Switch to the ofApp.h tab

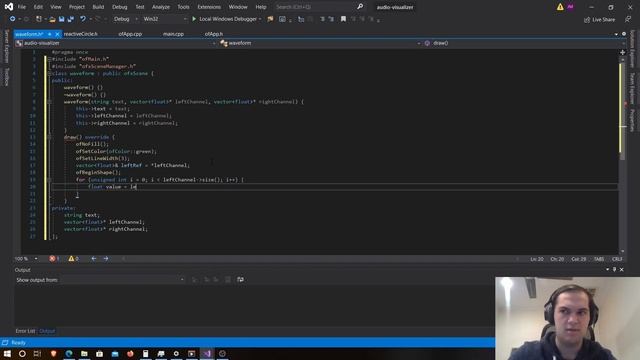[x=214, y=34]
